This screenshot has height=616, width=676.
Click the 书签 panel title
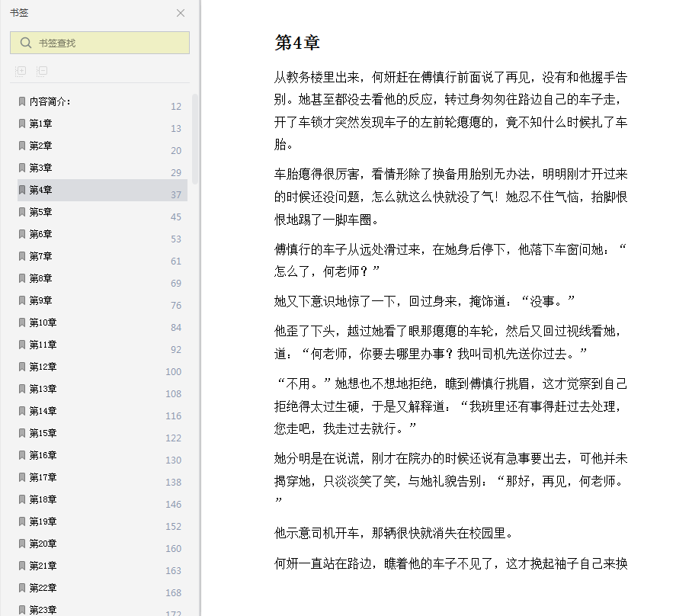[19, 13]
